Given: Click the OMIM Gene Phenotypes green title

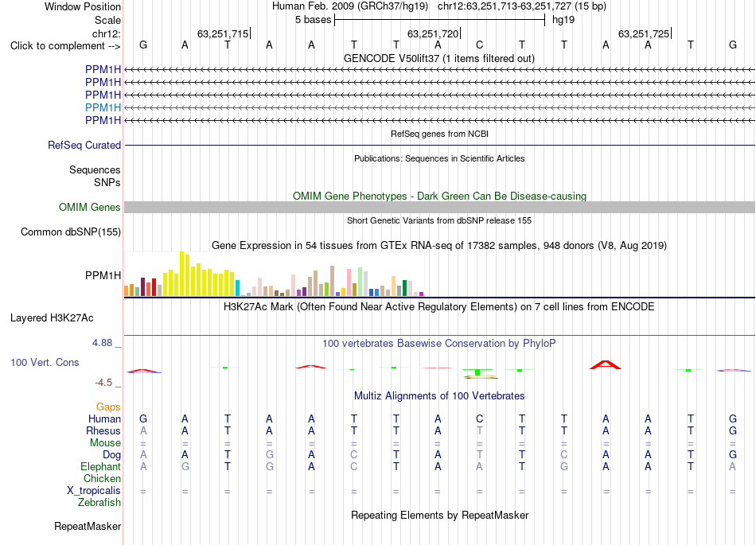Looking at the screenshot, I should click(439, 197).
